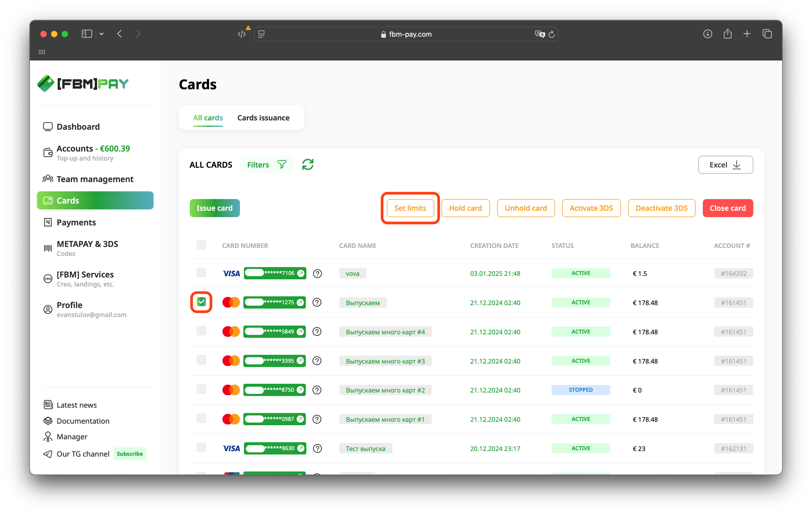Image resolution: width=812 pixels, height=514 pixels.
Task: Open card details arrow on card 1275
Action: pyautogui.click(x=300, y=302)
